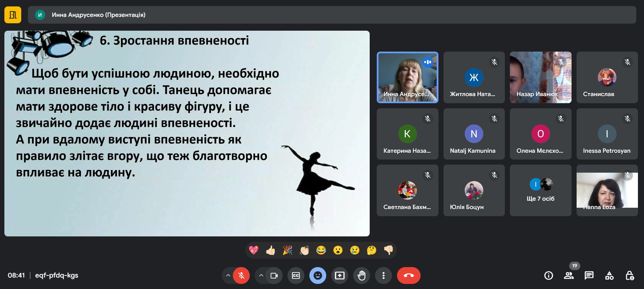Screen dimensions: 644x289
Task: Toggle closed captions
Action: 296,276
